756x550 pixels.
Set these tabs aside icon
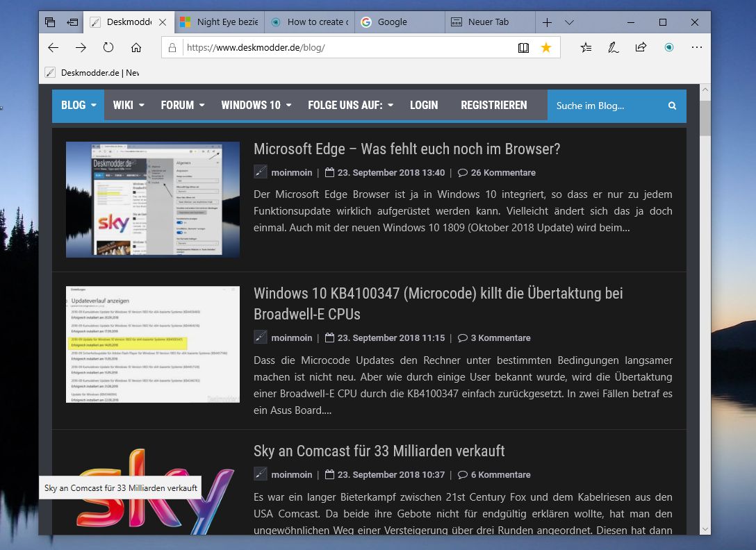click(x=72, y=22)
